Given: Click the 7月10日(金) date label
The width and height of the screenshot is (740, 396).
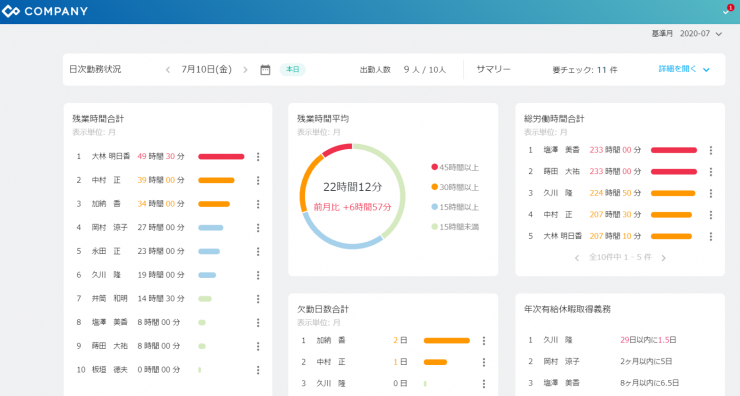Looking at the screenshot, I should coord(206,69).
